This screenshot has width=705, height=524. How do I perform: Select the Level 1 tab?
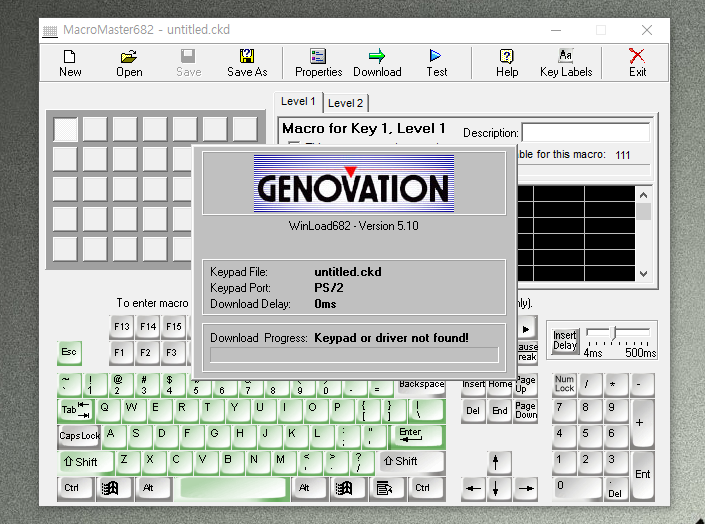point(298,102)
